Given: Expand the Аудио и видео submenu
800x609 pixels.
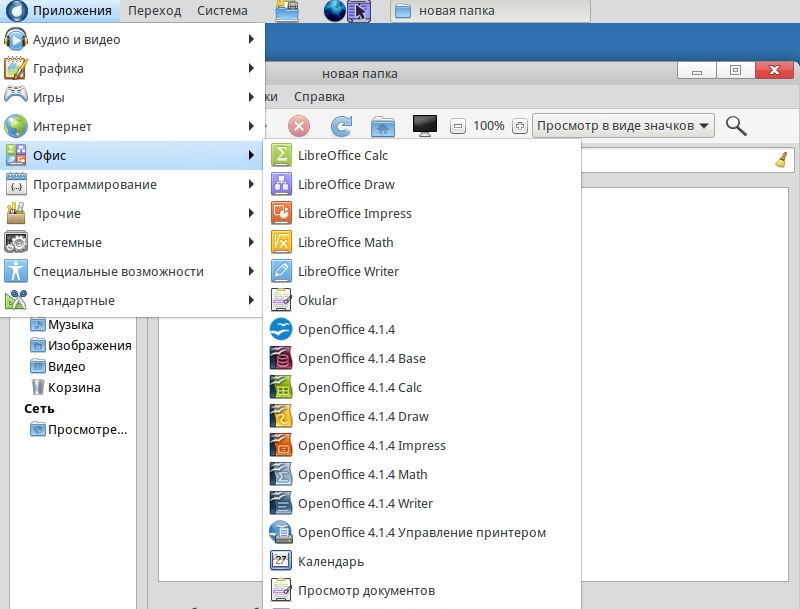Looking at the screenshot, I should coord(131,39).
